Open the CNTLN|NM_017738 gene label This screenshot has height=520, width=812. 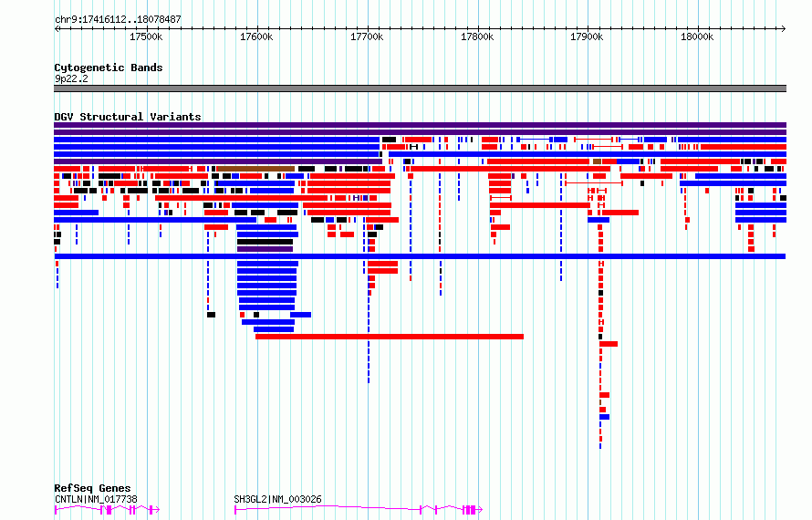coord(97,499)
